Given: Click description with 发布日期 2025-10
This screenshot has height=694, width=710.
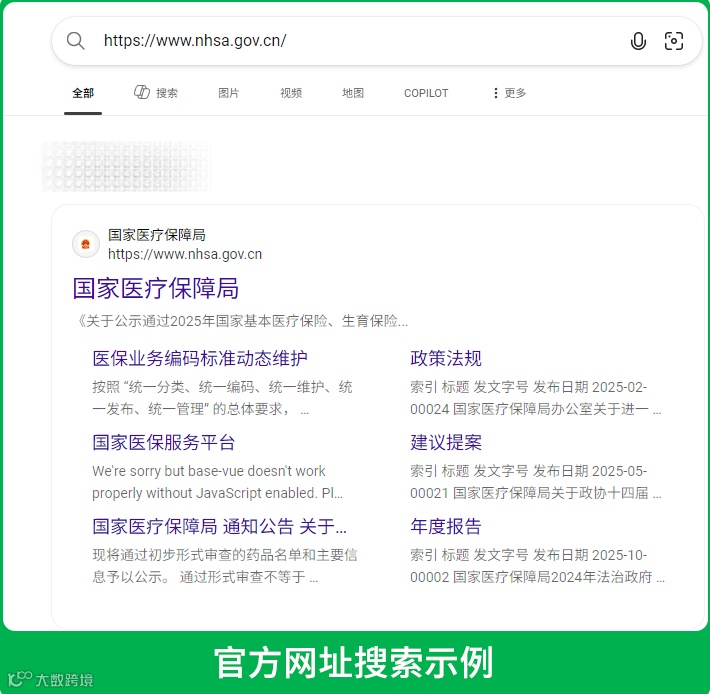Looking at the screenshot, I should tap(537, 566).
